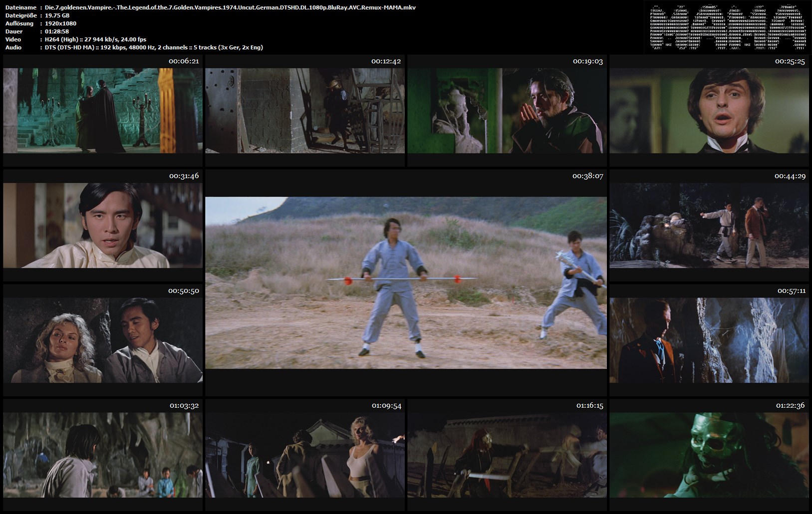Open the night forest frame at 00:44:29
This screenshot has width=812, height=514.
pos(709,225)
